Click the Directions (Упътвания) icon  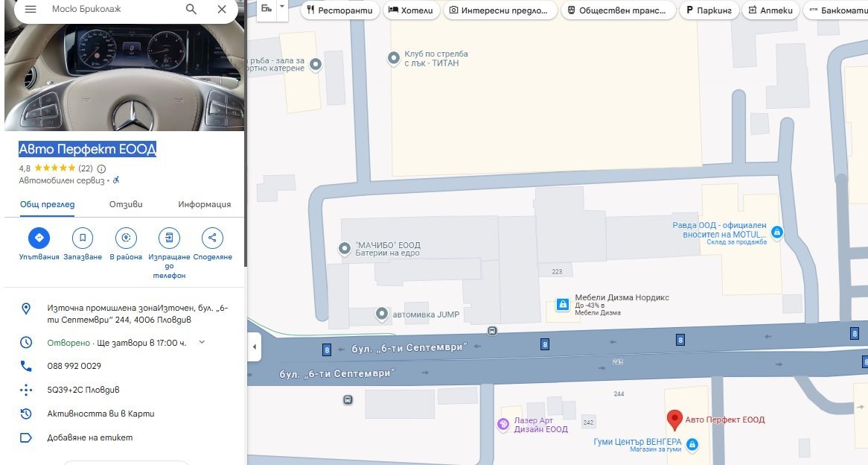[x=39, y=238]
